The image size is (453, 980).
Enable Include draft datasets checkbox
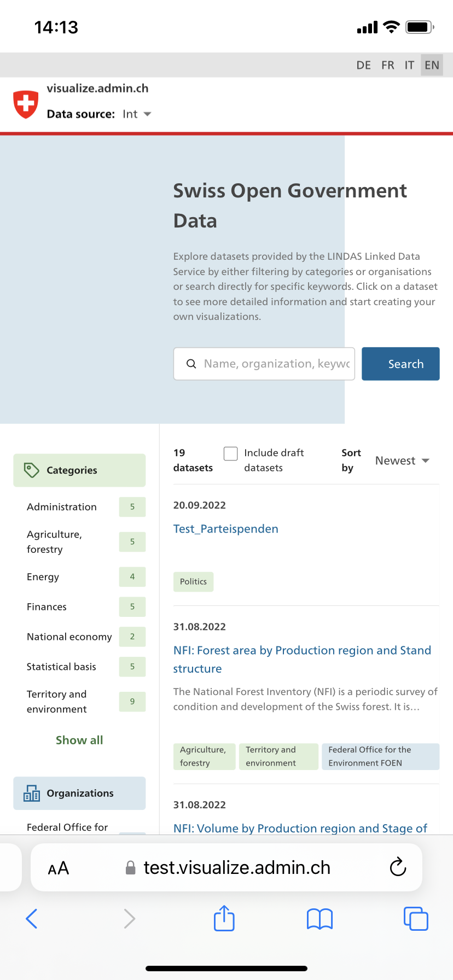[231, 453]
